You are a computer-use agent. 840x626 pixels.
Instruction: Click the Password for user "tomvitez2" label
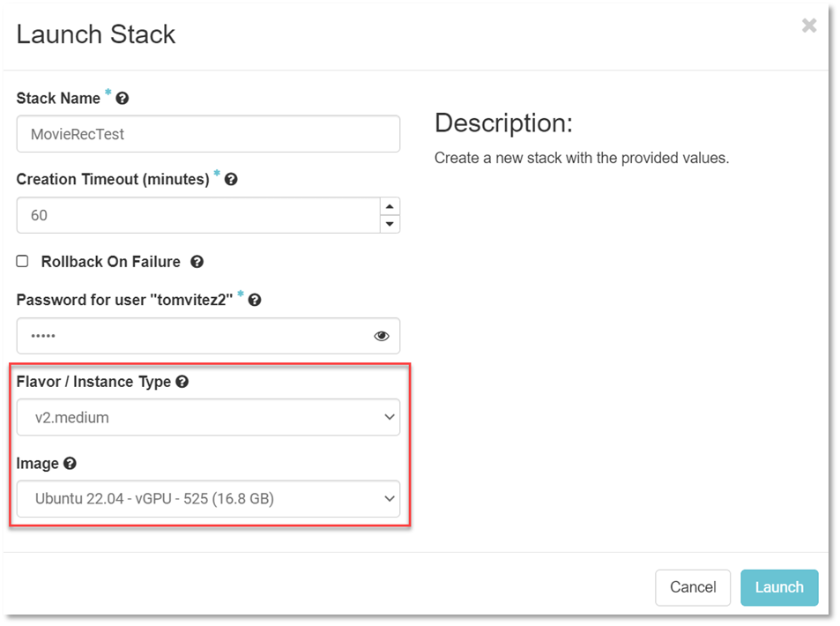[x=124, y=300]
